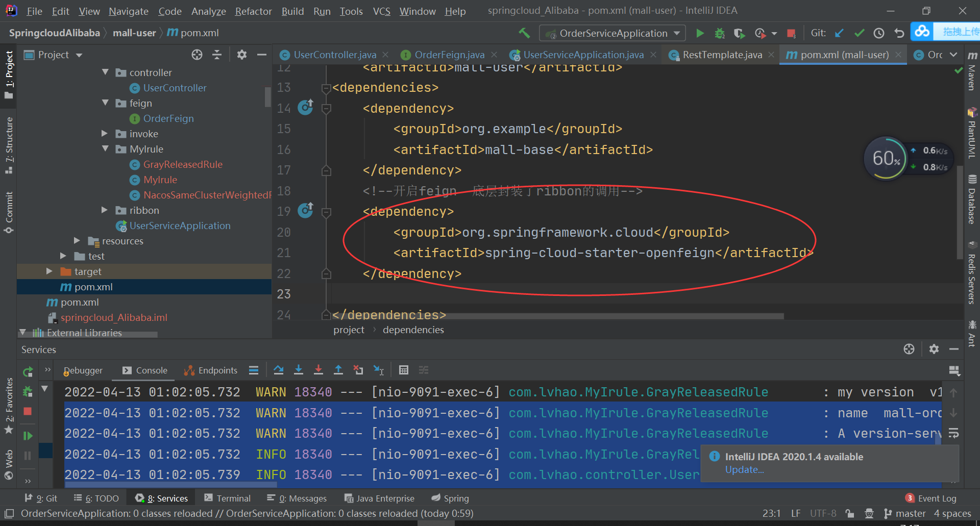Click the Git update blue arrow icon
This screenshot has width=980, height=526.
pyautogui.click(x=839, y=33)
